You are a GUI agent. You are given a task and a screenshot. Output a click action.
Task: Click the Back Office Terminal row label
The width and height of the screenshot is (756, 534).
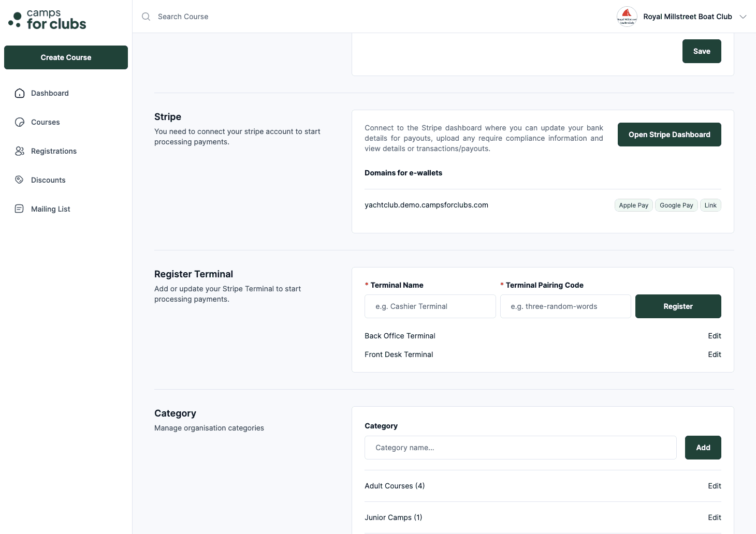[400, 336]
